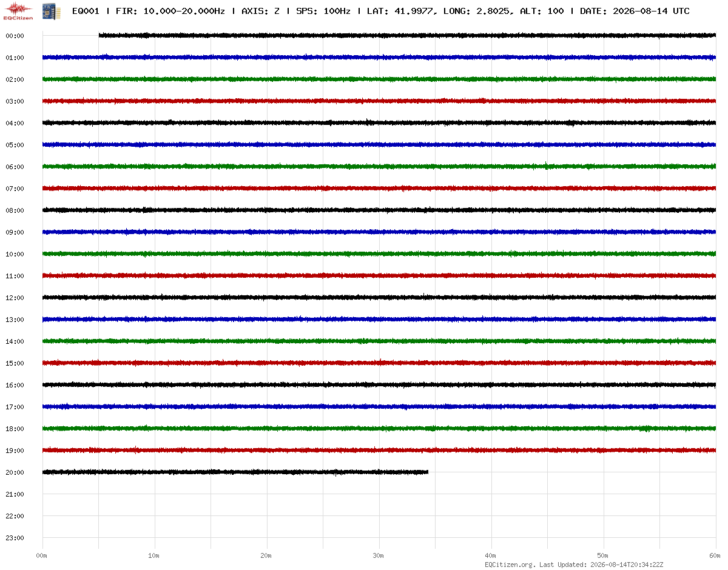Click the red 19:00 seismic trace
728x570 pixels.
379,451
